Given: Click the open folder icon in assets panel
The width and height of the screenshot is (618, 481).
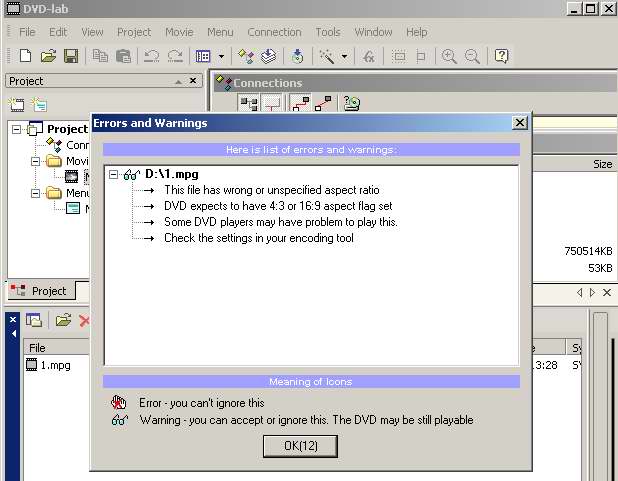Looking at the screenshot, I should (x=63, y=320).
